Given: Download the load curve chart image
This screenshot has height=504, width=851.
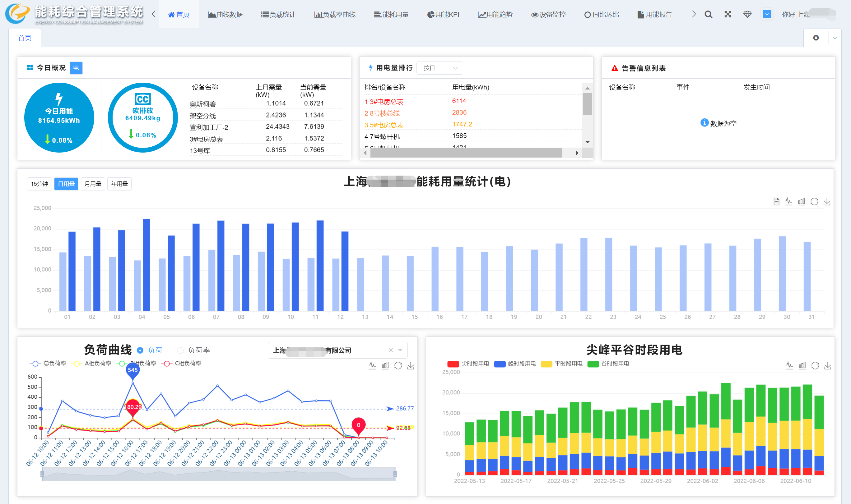Looking at the screenshot, I should click(411, 366).
